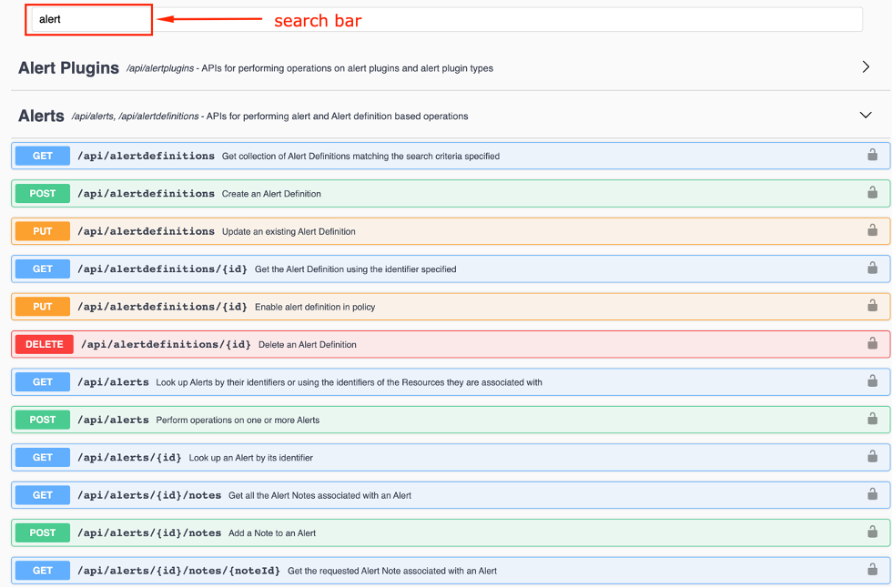The width and height of the screenshot is (892, 588).
Task: Click lock icon on DELETE alert definition row
Action: click(x=872, y=343)
